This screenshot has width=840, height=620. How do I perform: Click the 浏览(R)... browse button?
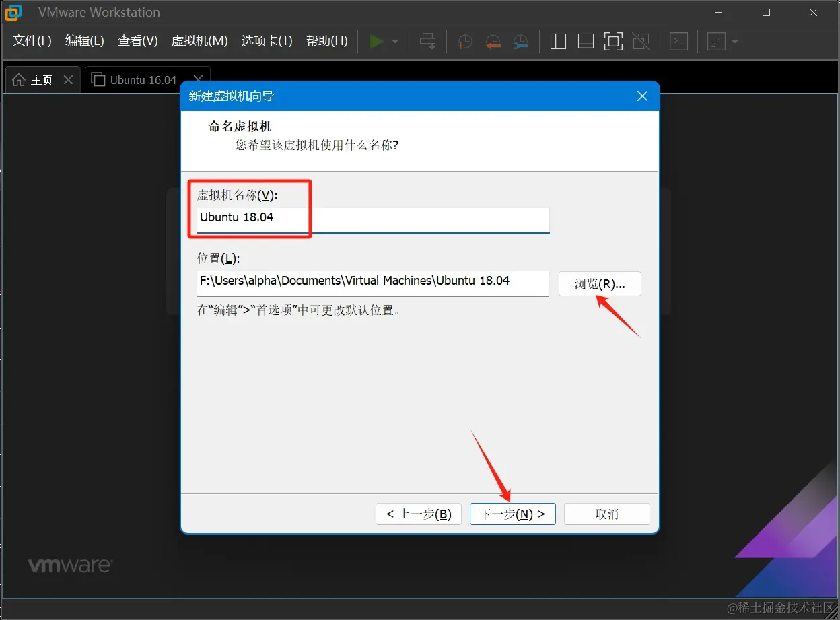coord(600,284)
